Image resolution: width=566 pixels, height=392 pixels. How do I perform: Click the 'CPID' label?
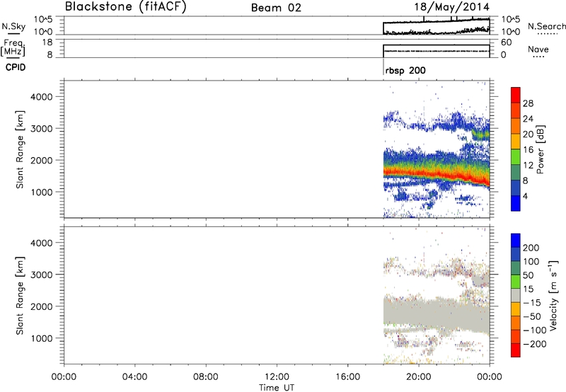pyautogui.click(x=16, y=67)
